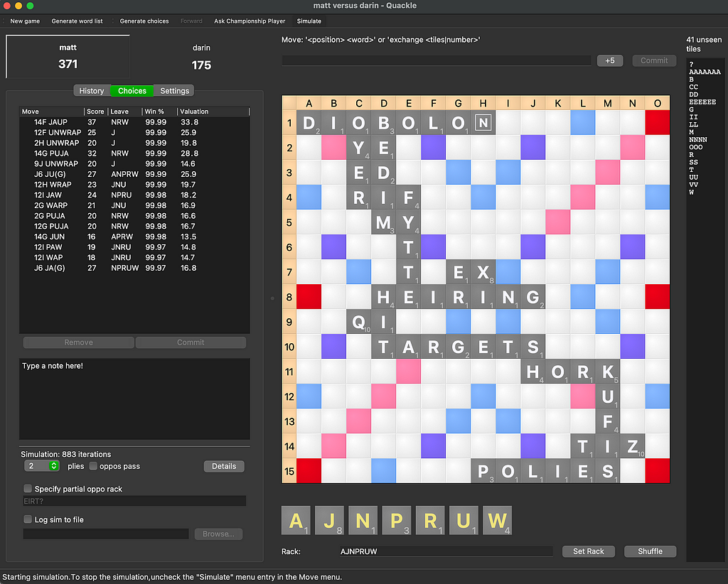Click the Remove button under choices
The height and width of the screenshot is (584, 728).
tap(78, 342)
